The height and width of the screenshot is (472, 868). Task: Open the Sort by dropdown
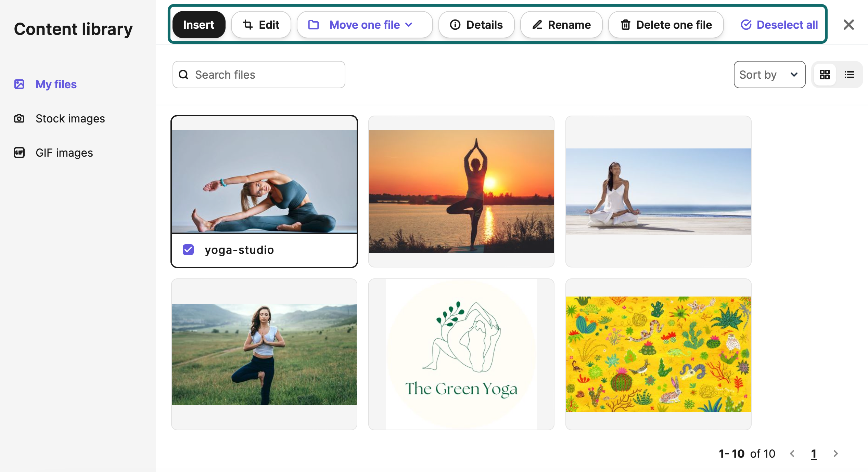pos(769,75)
